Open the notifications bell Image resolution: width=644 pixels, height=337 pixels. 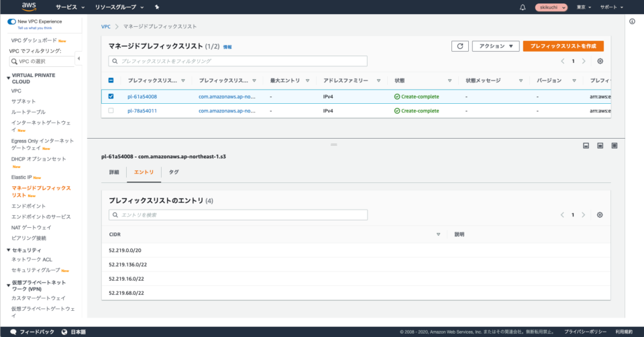coord(523,7)
